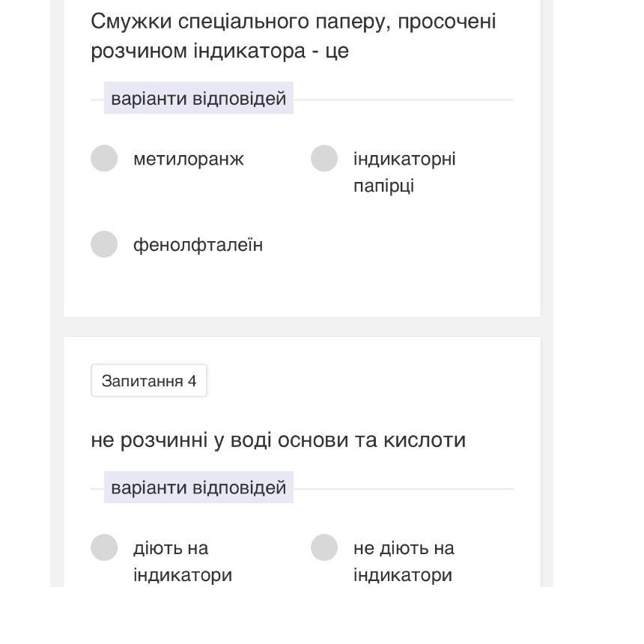Image resolution: width=644 pixels, height=644 pixels.
Task: Click the Запитання 4 badge
Action: click(149, 381)
